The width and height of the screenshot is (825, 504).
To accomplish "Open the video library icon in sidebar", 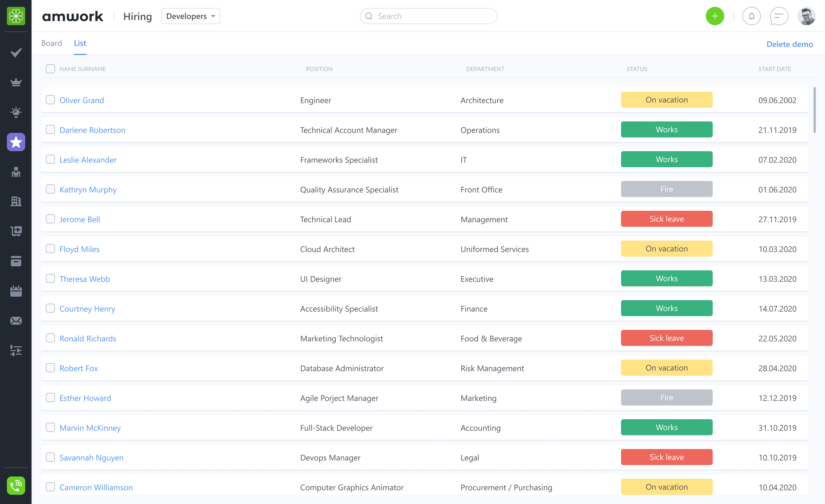I will [x=16, y=231].
